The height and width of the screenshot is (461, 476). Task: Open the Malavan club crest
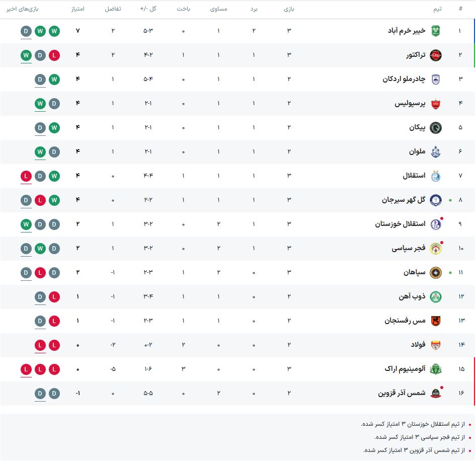click(x=436, y=151)
